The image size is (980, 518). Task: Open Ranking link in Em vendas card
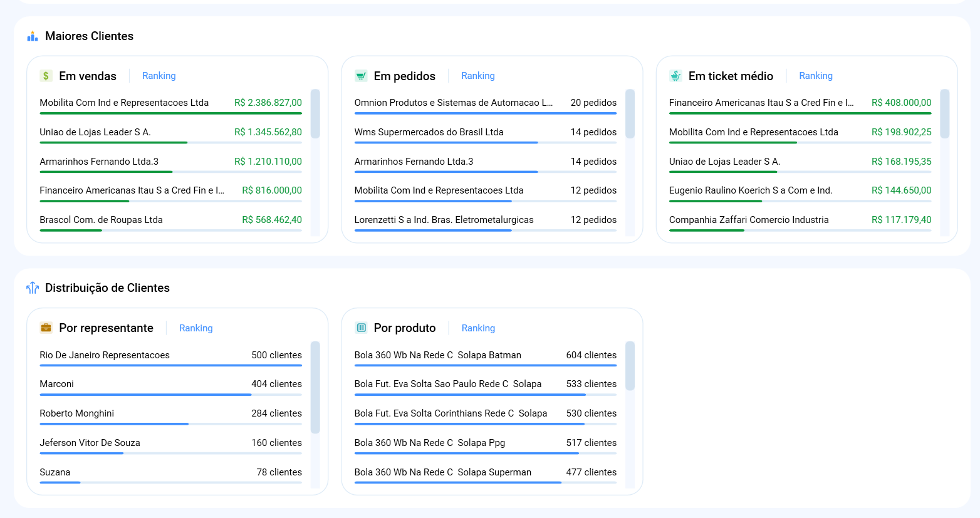(x=159, y=76)
